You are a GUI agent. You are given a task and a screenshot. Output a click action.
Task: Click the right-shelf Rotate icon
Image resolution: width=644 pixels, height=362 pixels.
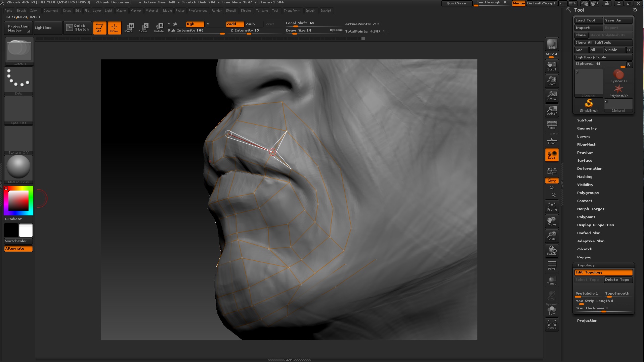click(552, 251)
